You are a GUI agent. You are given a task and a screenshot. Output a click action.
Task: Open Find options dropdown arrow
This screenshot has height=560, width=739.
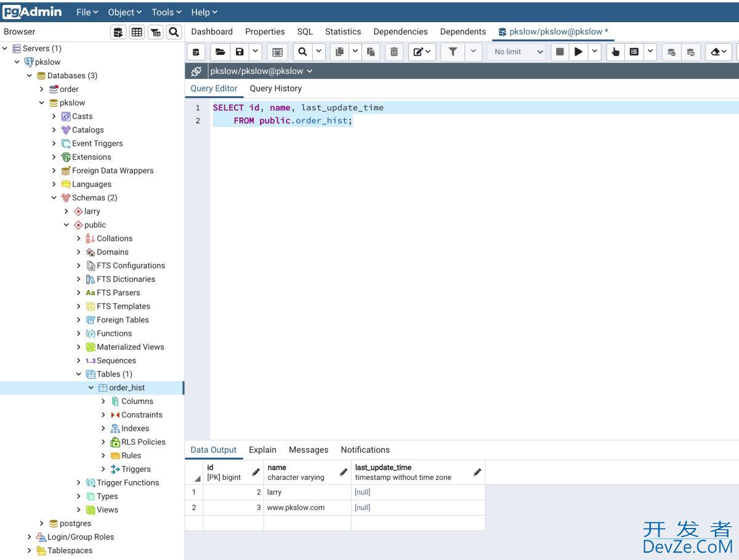pos(318,52)
